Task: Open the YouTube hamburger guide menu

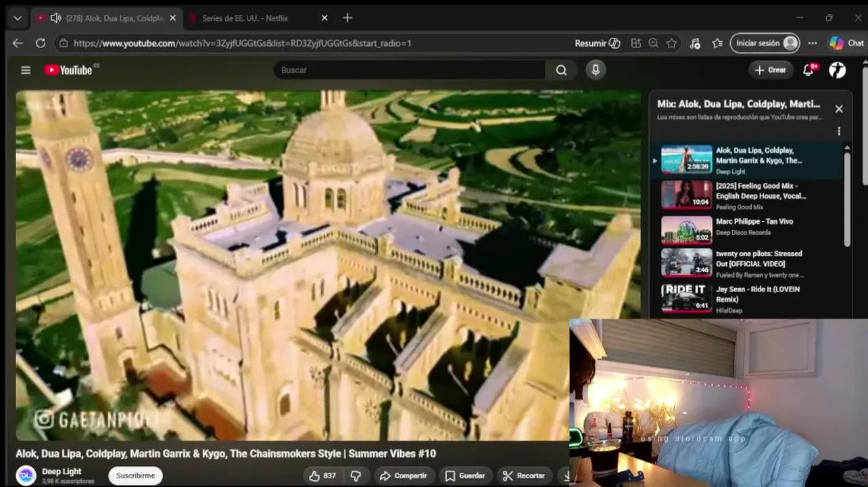Action: 26,70
